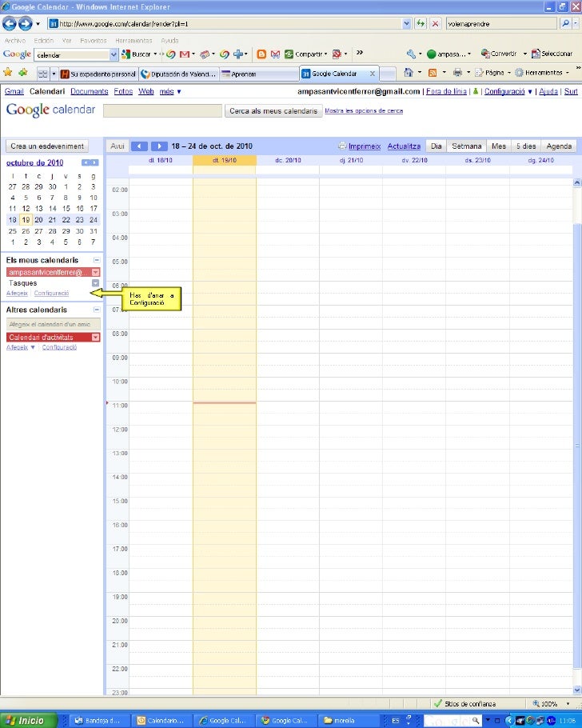The image size is (582, 728).
Task: Select day 22 in the mini calendar
Action: pyautogui.click(x=66, y=220)
